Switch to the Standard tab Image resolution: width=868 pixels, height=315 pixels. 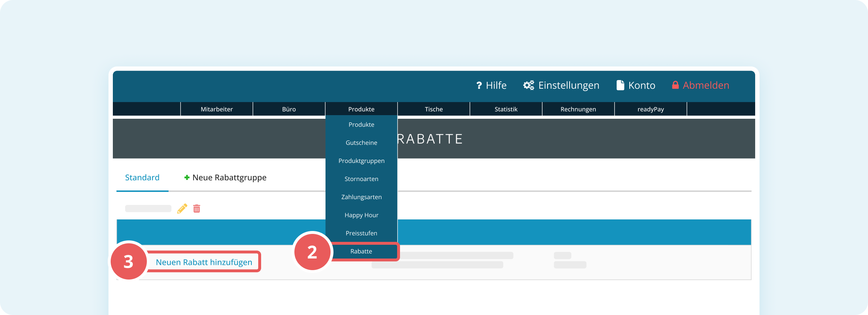[x=142, y=177]
